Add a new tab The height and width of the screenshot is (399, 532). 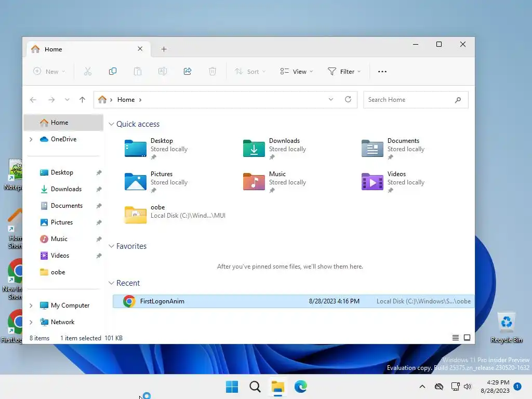pyautogui.click(x=164, y=49)
